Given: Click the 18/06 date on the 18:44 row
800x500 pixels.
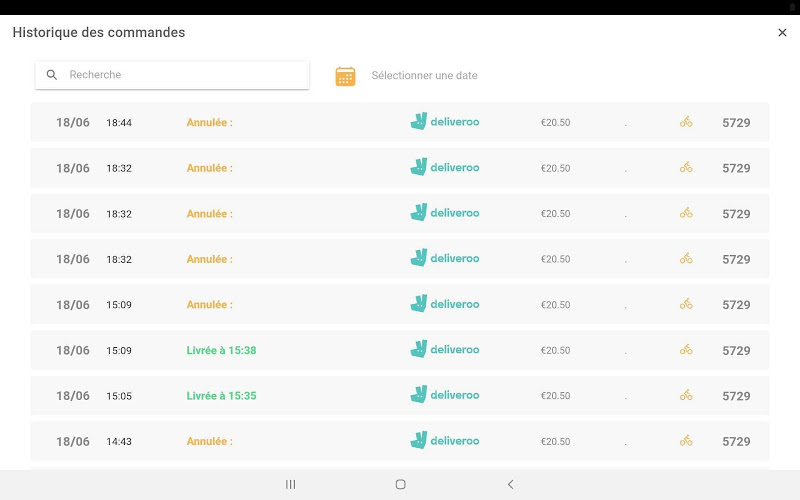Looking at the screenshot, I should pos(73,122).
